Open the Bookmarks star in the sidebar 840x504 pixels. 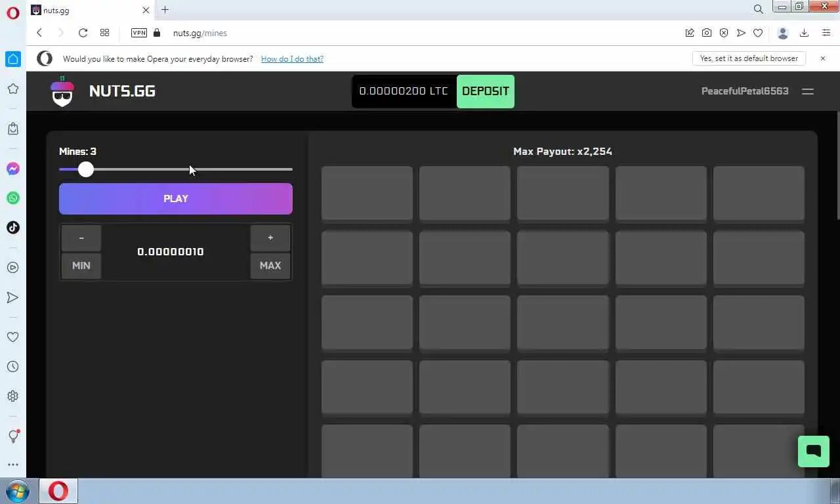coord(12,89)
